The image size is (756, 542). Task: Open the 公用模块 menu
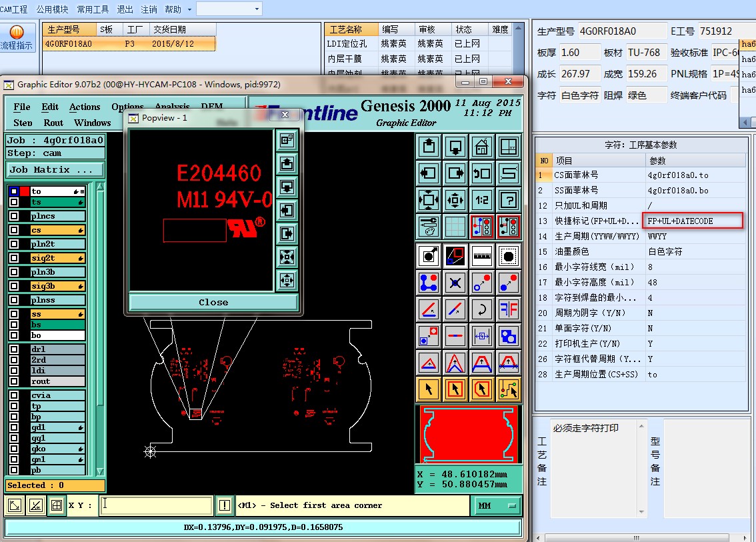tap(52, 9)
